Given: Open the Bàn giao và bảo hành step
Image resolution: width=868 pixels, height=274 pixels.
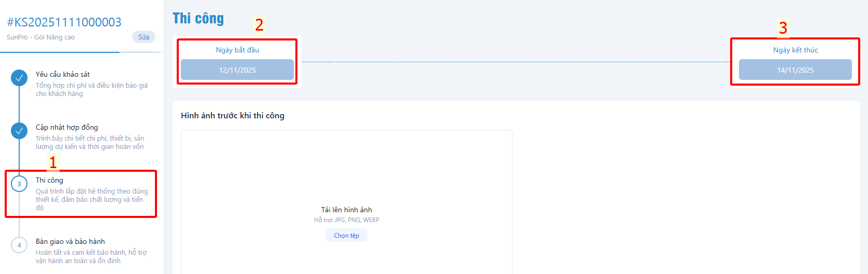Looking at the screenshot, I should click(70, 241).
